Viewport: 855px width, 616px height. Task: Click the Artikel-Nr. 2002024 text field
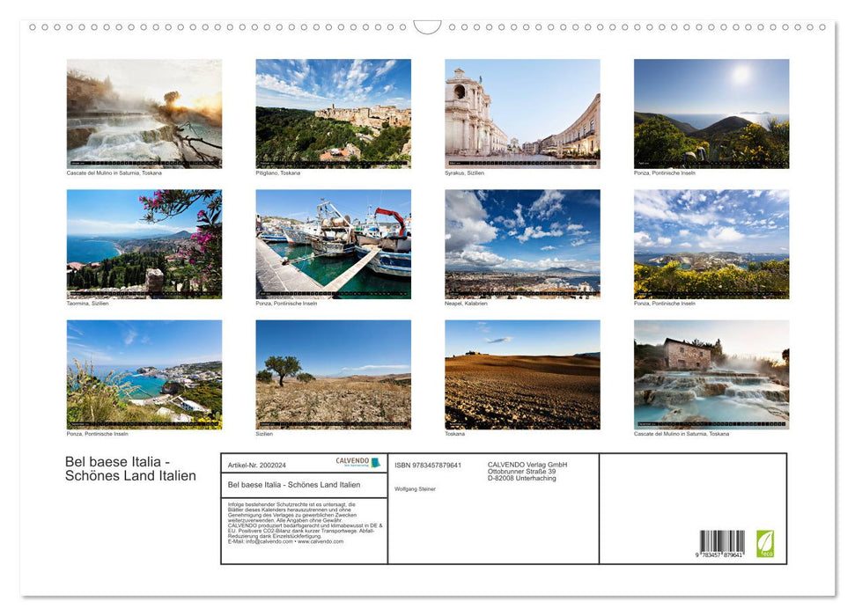pyautogui.click(x=257, y=466)
